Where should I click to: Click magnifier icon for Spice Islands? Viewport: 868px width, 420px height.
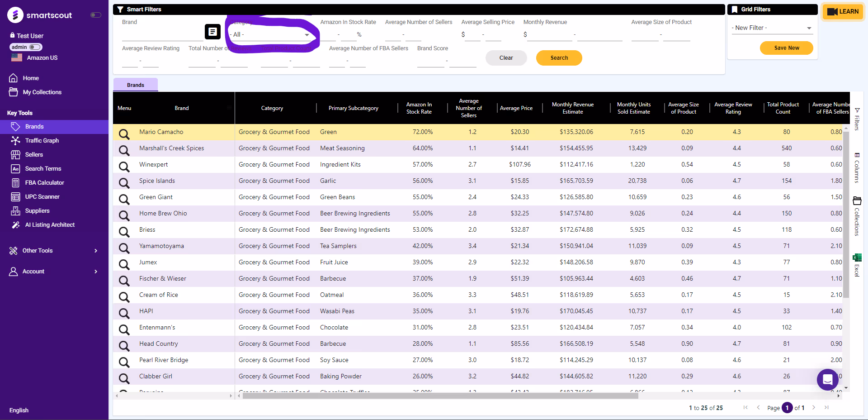tap(124, 182)
